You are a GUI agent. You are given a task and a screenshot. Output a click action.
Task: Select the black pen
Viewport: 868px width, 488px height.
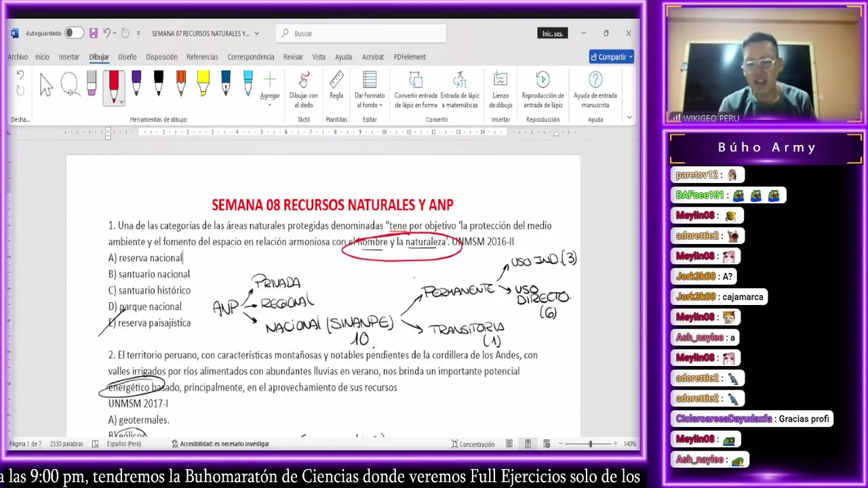tap(159, 83)
